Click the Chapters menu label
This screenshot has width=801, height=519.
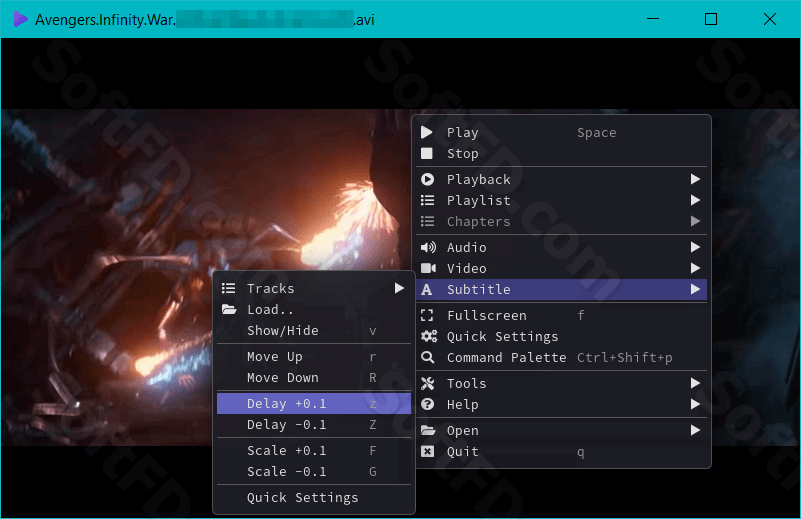pyautogui.click(x=479, y=222)
